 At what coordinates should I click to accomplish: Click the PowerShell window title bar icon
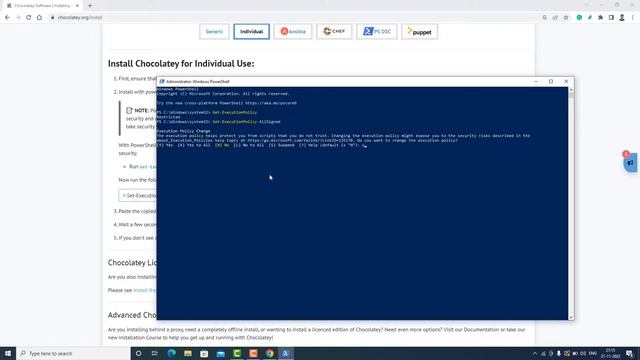pyautogui.click(x=162, y=82)
